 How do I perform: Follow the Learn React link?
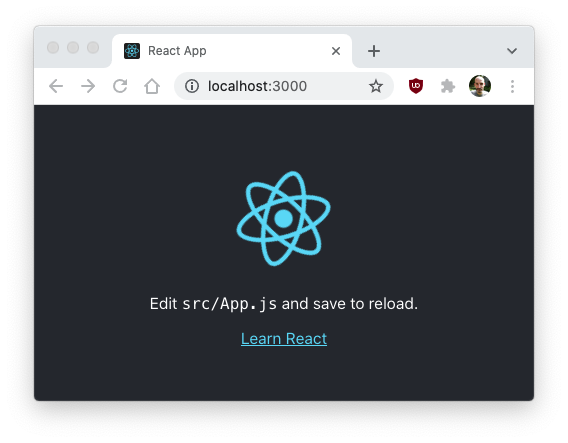pyautogui.click(x=284, y=339)
